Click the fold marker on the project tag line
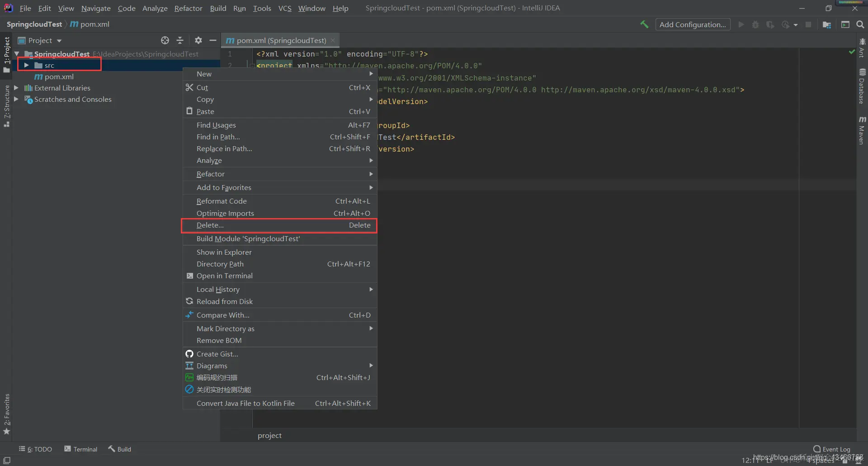 click(x=252, y=66)
